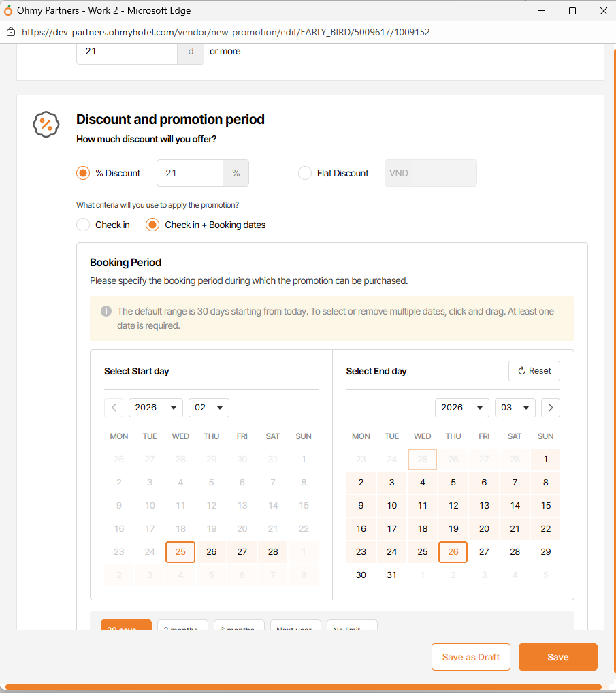Click the percent discount value field
The width and height of the screenshot is (616, 693).
point(190,173)
